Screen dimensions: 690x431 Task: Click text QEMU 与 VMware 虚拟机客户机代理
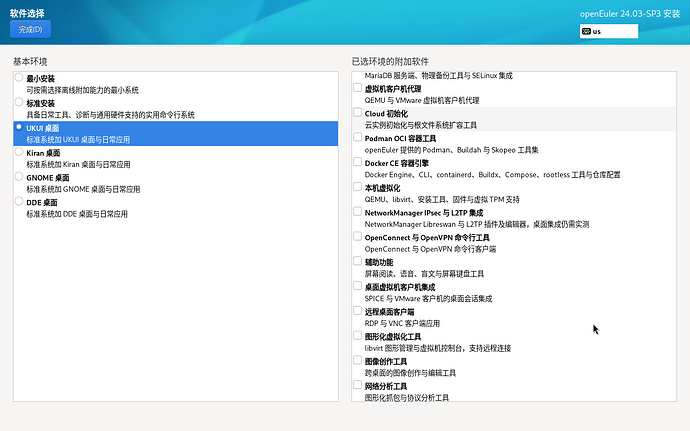coord(422,100)
